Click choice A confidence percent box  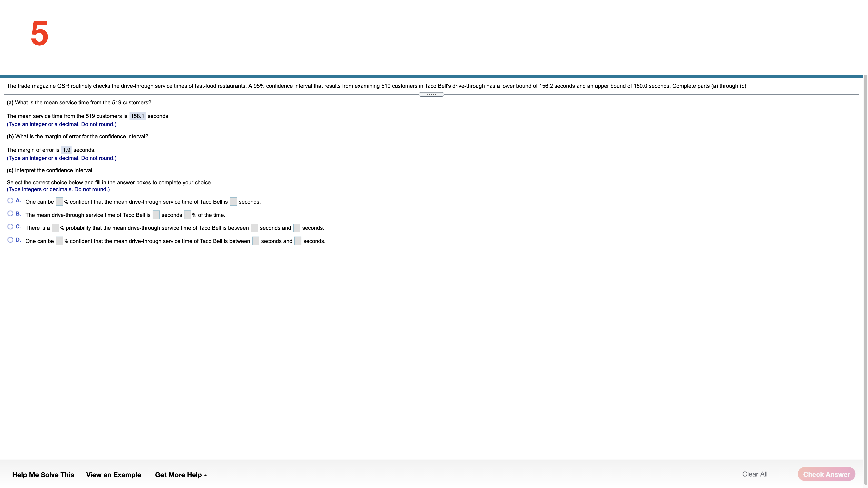point(59,202)
